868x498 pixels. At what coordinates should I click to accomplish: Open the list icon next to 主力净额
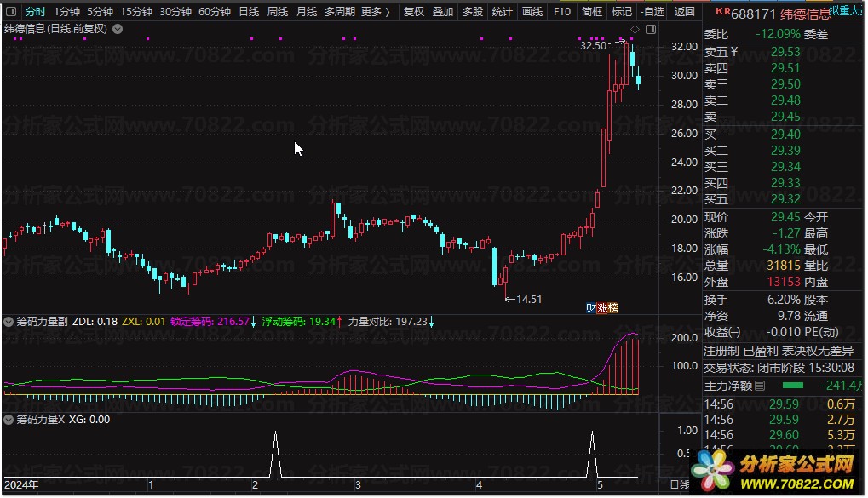pos(760,386)
